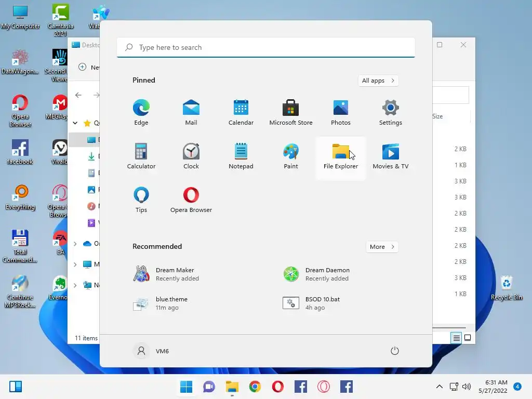Open the red Opera taskbar icon
This screenshot has width=532, height=399.
[278, 387]
